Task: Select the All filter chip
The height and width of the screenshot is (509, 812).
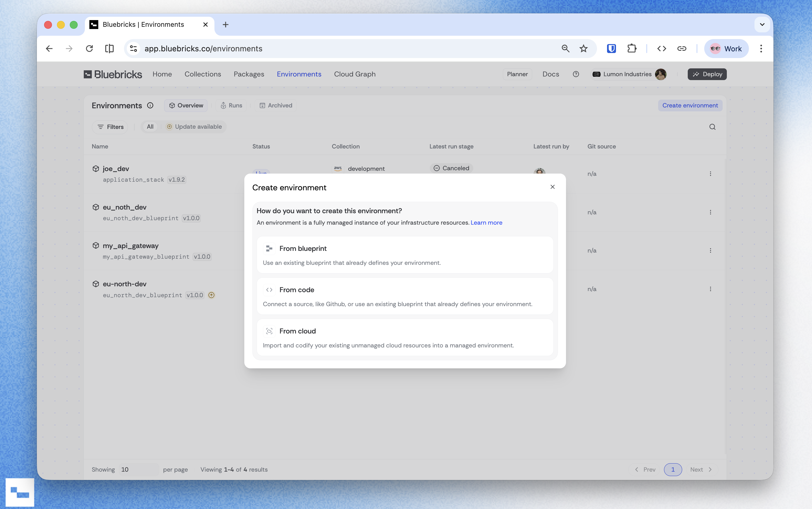Action: (x=150, y=127)
